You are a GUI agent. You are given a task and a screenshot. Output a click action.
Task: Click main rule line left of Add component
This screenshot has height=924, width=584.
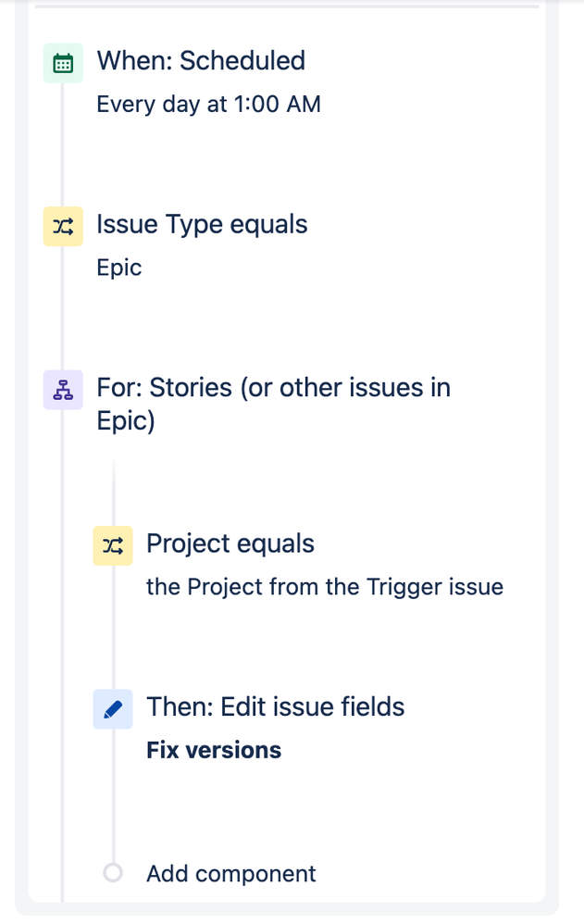[x=63, y=873]
